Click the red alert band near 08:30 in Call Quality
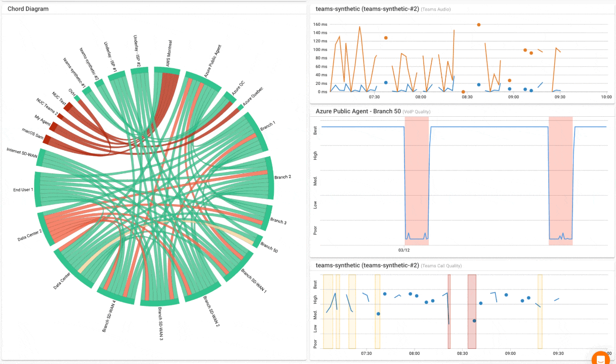Image resolution: width=616 pixels, height=364 pixels. click(x=471, y=311)
